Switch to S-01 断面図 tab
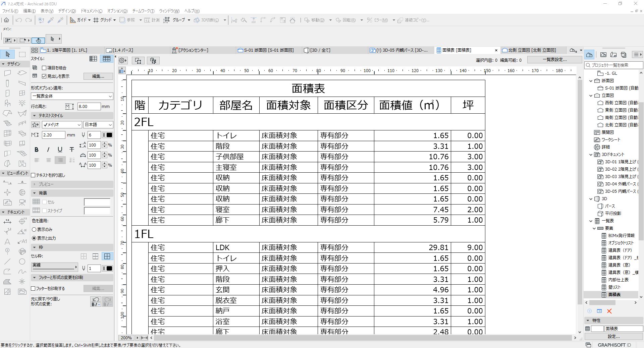The image size is (644, 348). pyautogui.click(x=268, y=50)
